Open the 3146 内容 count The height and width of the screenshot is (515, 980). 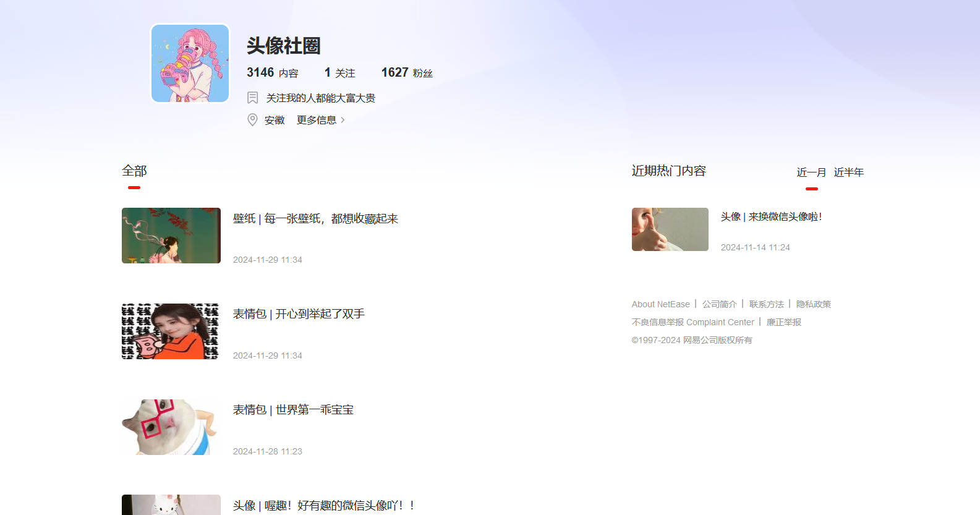pyautogui.click(x=273, y=73)
